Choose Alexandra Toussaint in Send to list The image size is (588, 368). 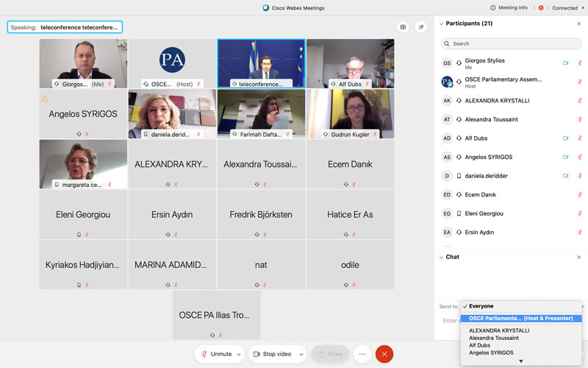click(493, 338)
